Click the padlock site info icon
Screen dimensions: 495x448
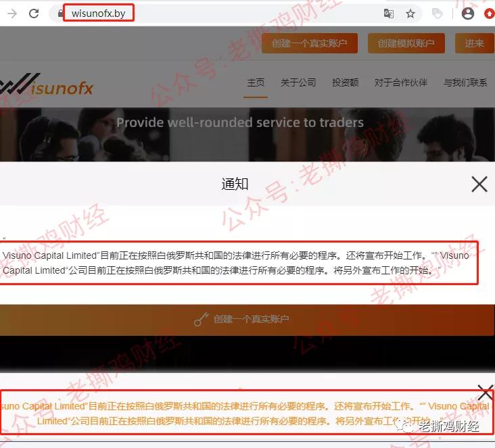[60, 14]
